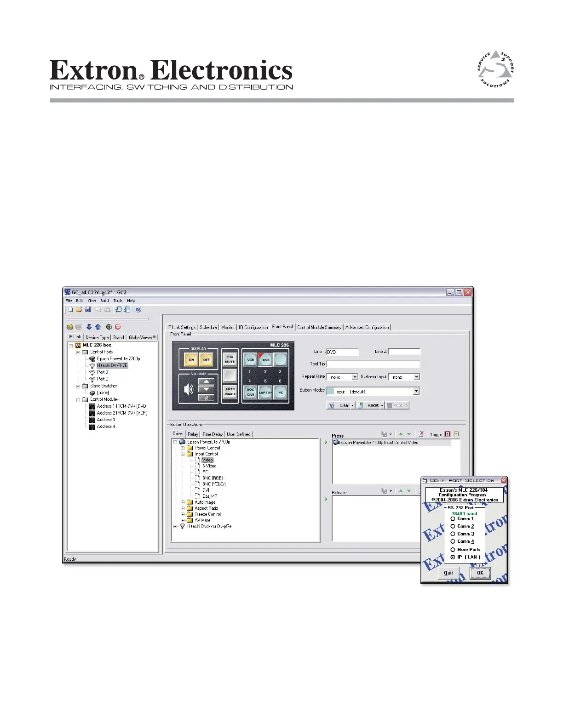Switch to the IR Configuration tab
This screenshot has width=563, height=728.
pyautogui.click(x=253, y=327)
